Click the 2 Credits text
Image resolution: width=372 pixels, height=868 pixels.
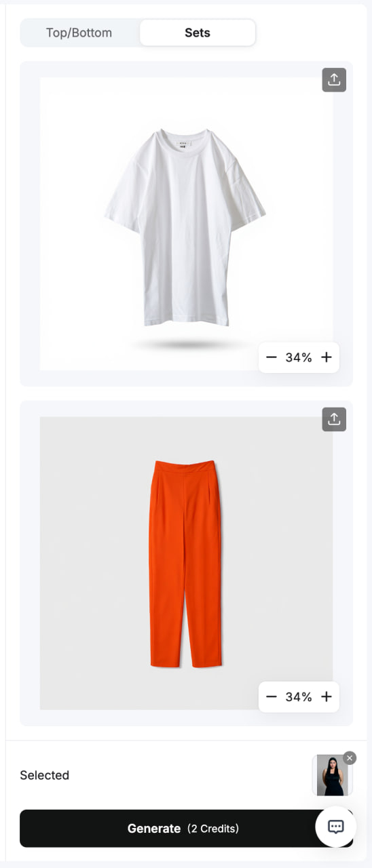coord(213,829)
